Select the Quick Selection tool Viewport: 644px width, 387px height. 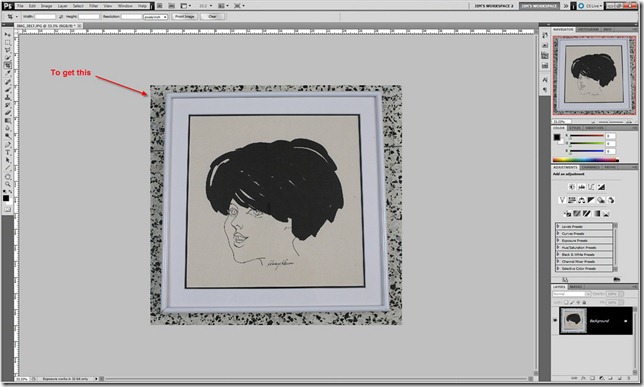tap(7, 58)
